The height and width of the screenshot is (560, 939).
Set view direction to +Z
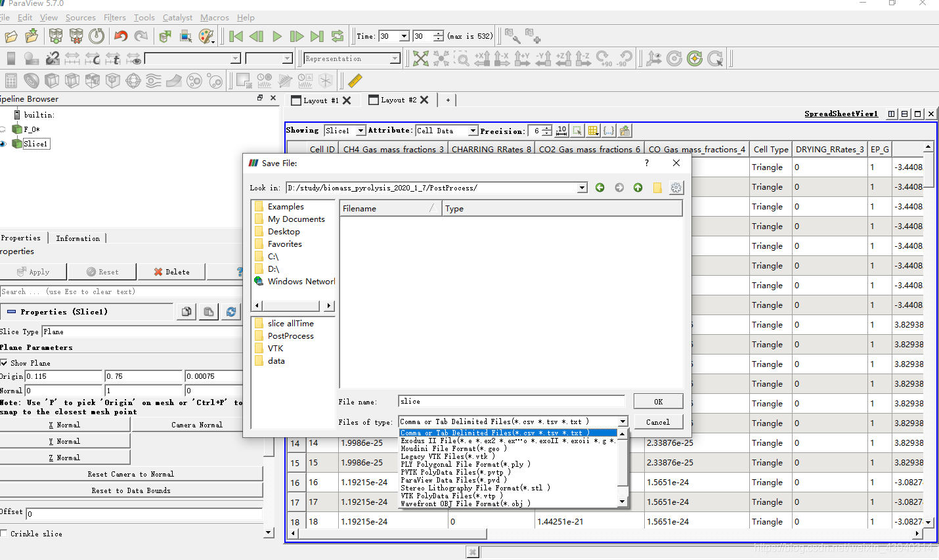click(x=563, y=59)
